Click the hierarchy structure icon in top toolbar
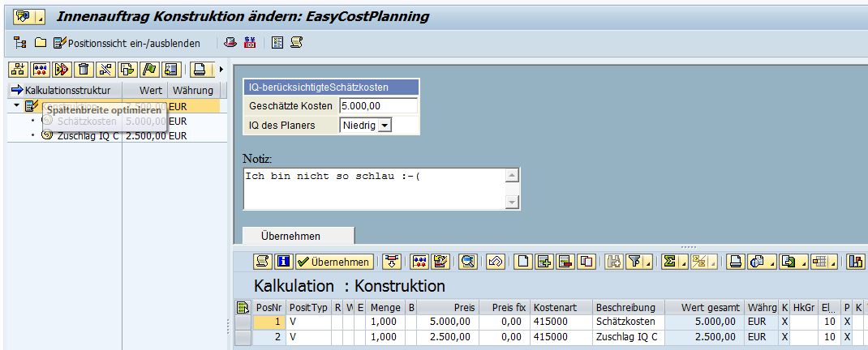868x350 pixels. (20, 43)
